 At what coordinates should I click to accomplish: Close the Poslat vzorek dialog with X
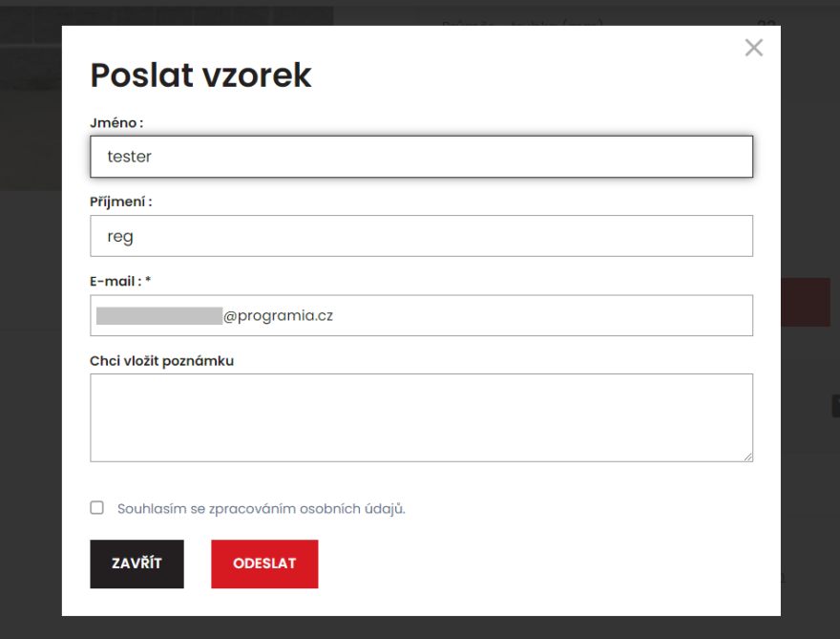coord(754,48)
